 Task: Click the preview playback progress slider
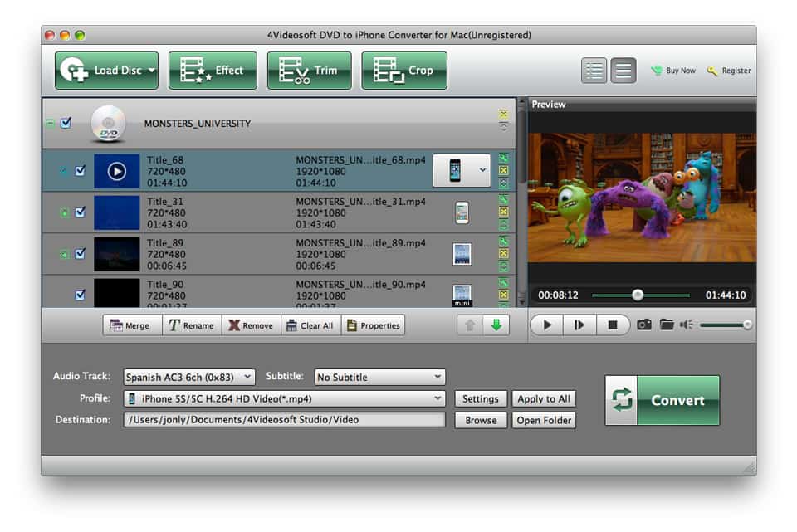pyautogui.click(x=640, y=295)
